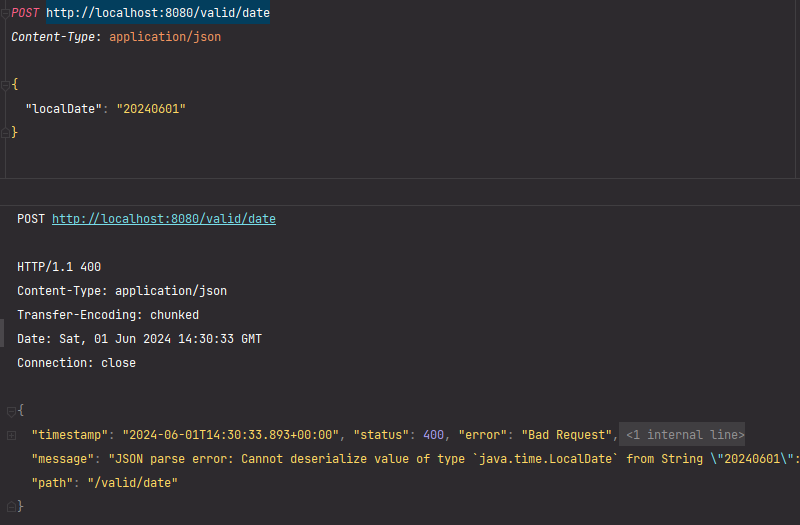Expand the folded timestamp line plus icon

click(11, 435)
